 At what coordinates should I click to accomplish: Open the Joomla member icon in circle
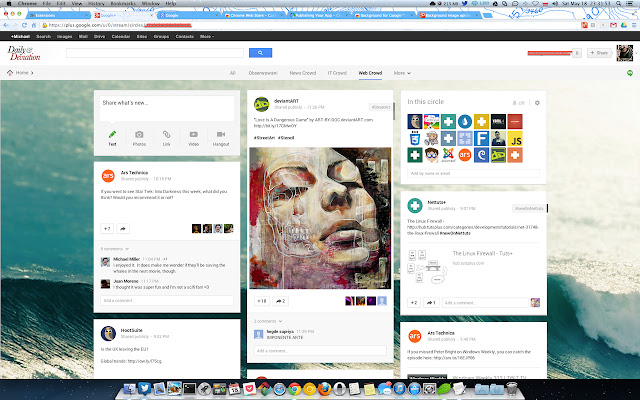click(x=448, y=155)
